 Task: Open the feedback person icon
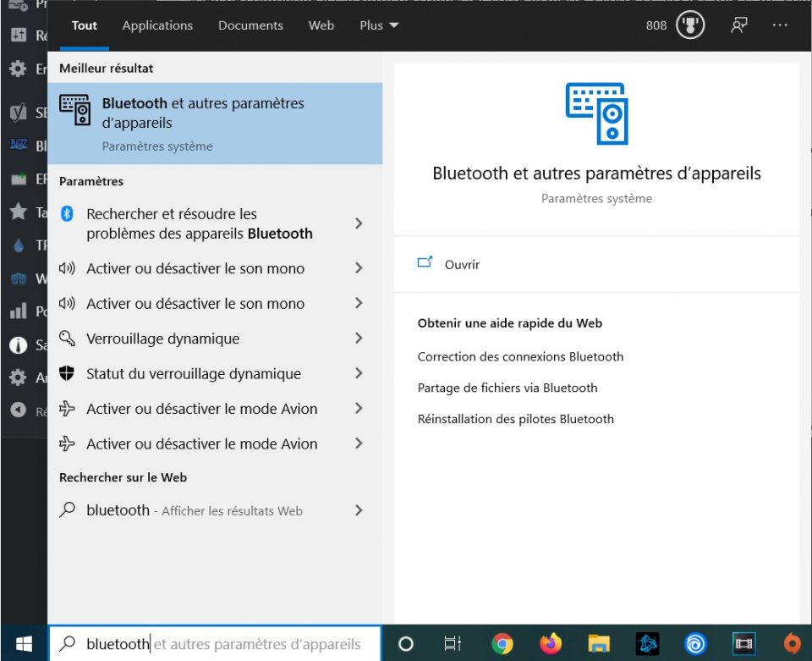[x=739, y=25]
